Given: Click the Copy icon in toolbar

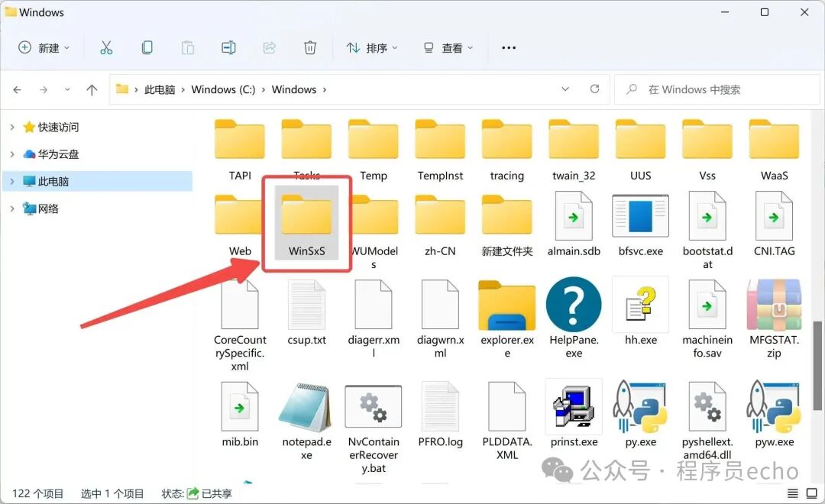Looking at the screenshot, I should click(x=147, y=47).
